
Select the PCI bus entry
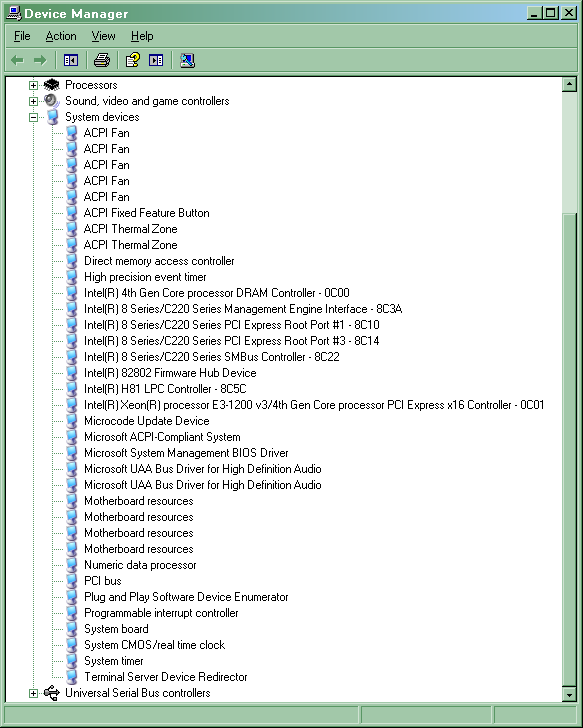[x=103, y=581]
